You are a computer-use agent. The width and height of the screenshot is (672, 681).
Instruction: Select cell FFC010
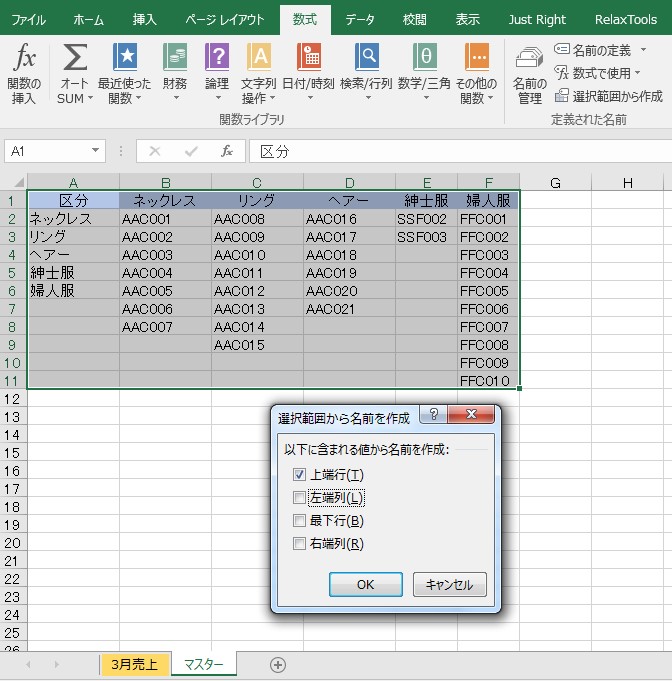coord(488,380)
